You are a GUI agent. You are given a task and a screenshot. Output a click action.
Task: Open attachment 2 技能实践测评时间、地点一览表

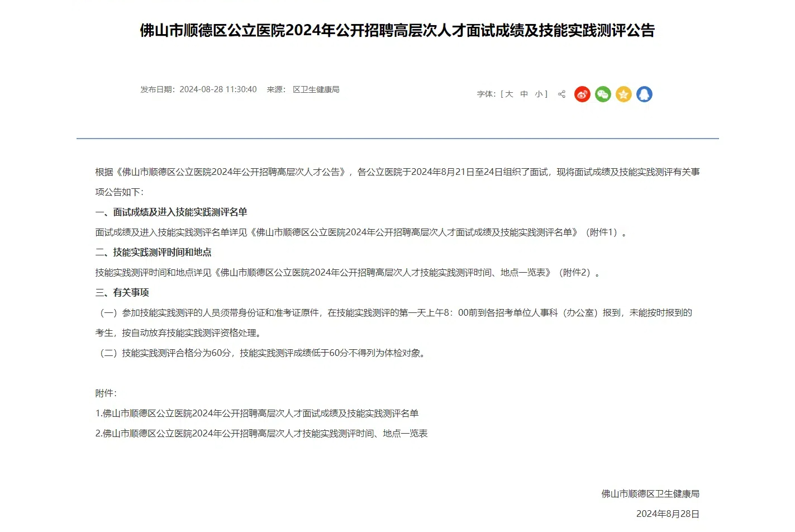coord(261,434)
